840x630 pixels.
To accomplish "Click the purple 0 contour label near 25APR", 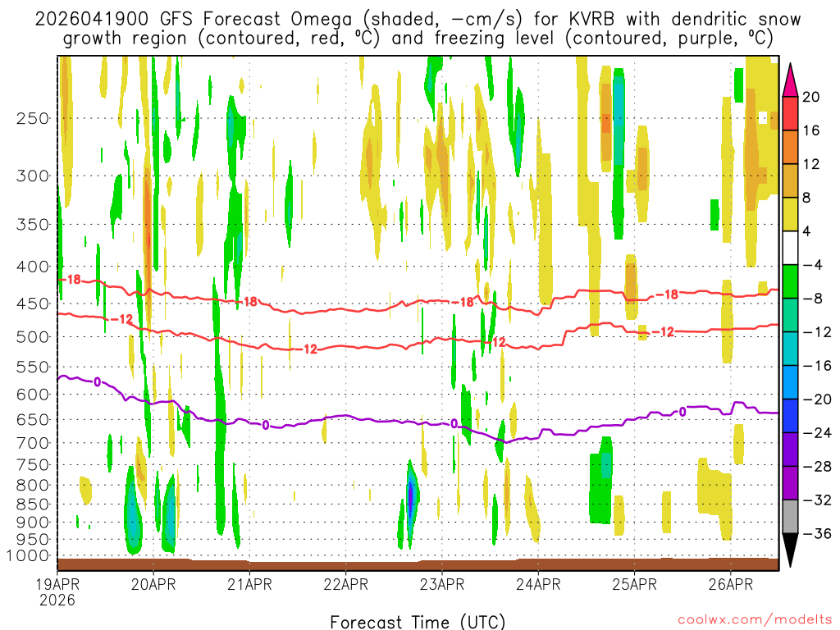I will tap(682, 412).
